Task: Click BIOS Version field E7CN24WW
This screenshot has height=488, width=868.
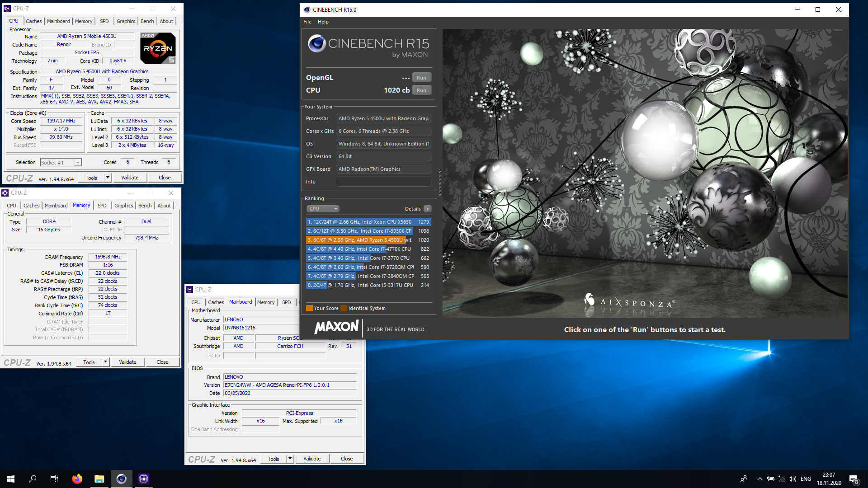Action: pyautogui.click(x=290, y=385)
